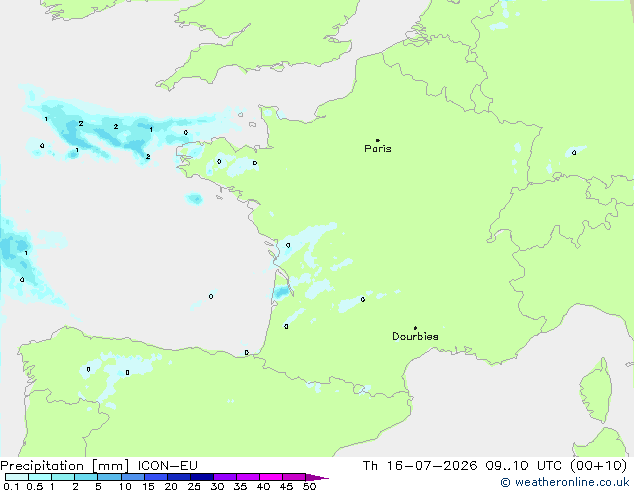Pick the 1–2 mm legend color swatch
Image resolution: width=634 pixels, height=490 pixels.
click(63, 477)
